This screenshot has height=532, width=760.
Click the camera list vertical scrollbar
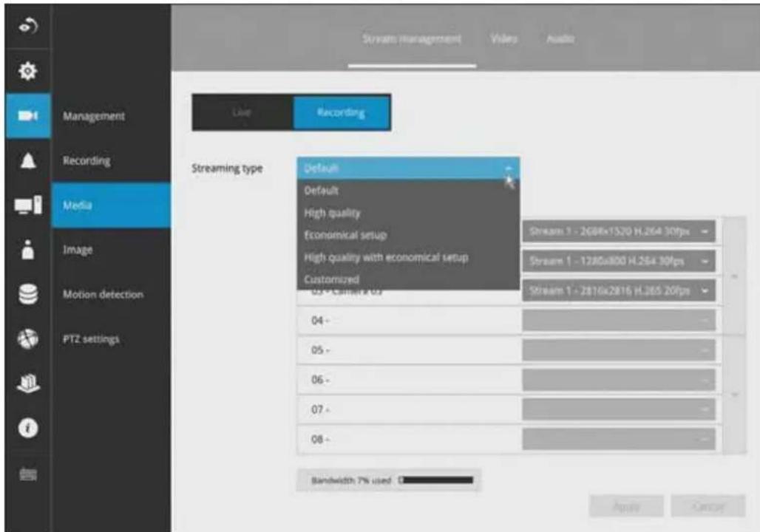coord(734,335)
